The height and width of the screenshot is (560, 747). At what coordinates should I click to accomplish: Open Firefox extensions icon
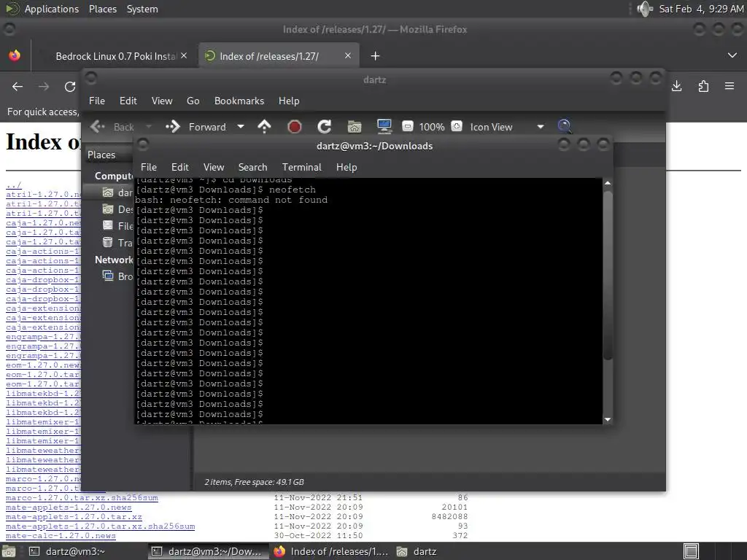click(x=703, y=86)
